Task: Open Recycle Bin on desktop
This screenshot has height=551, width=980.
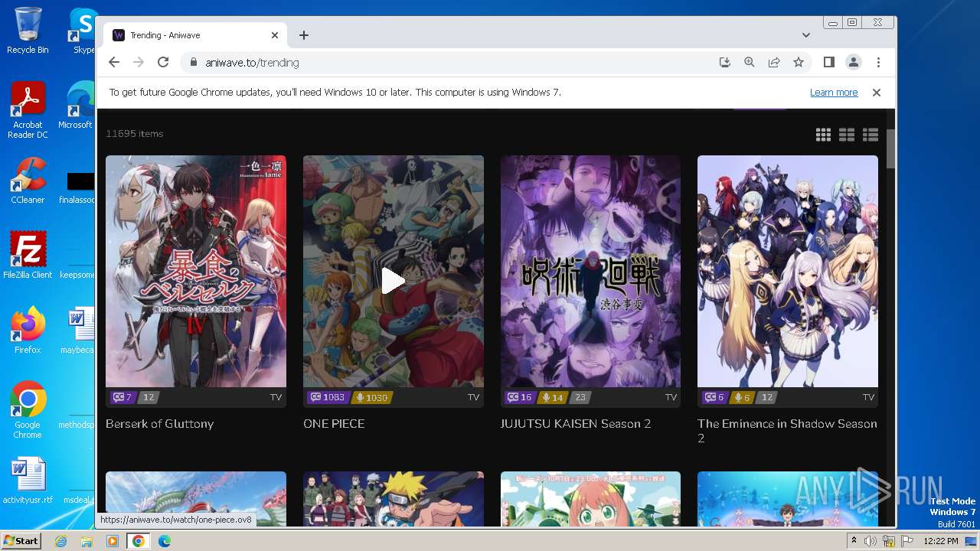Action: point(28,31)
